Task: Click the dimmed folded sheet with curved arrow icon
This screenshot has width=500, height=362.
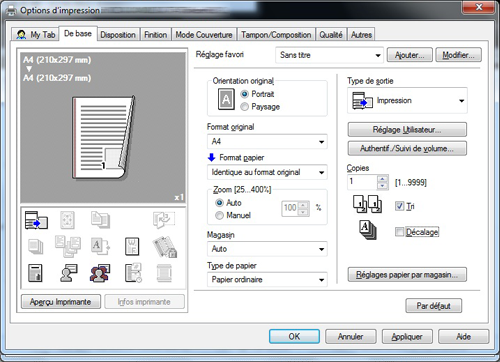Action: click(x=163, y=220)
